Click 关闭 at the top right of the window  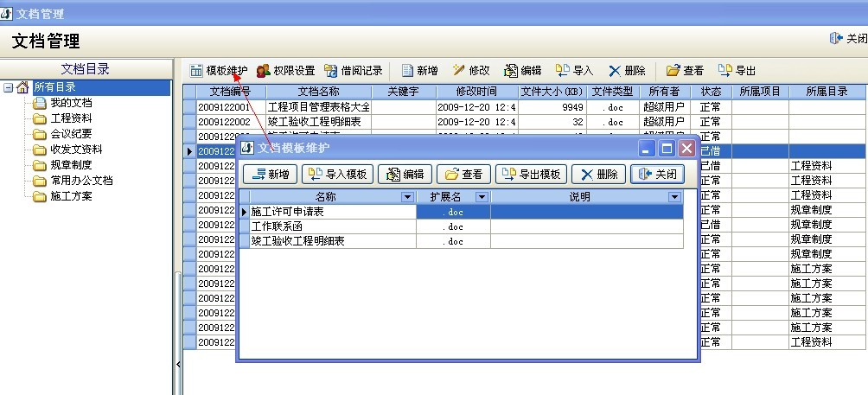pos(847,39)
